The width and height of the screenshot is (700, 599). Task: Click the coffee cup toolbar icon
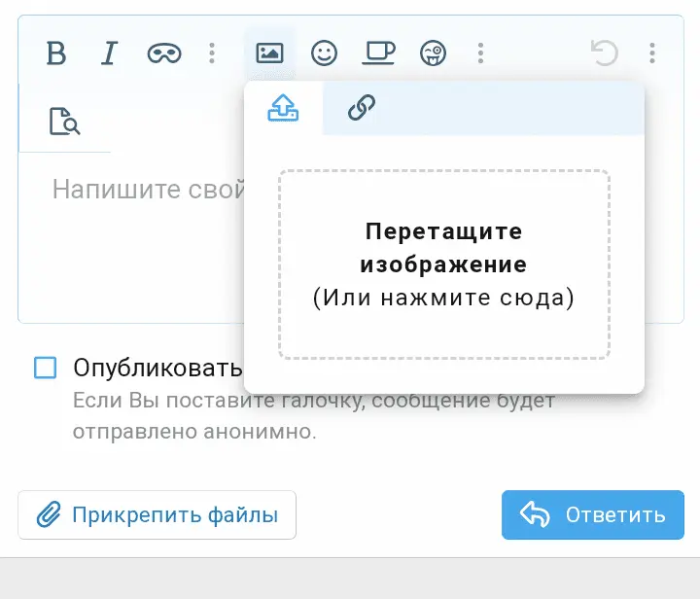[x=378, y=53]
